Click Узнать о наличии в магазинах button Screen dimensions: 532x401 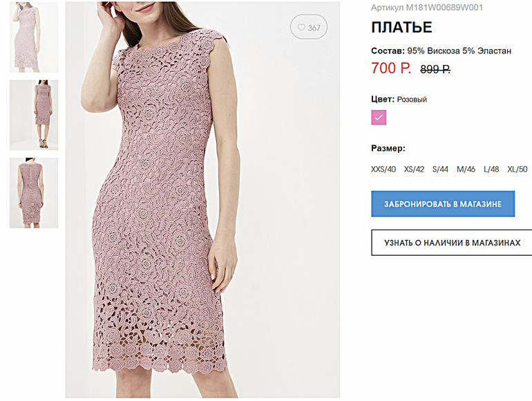(453, 243)
